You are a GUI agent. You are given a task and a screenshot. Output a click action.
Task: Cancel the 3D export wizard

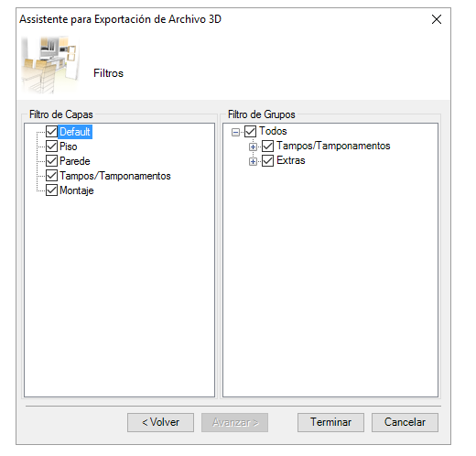pyautogui.click(x=405, y=422)
